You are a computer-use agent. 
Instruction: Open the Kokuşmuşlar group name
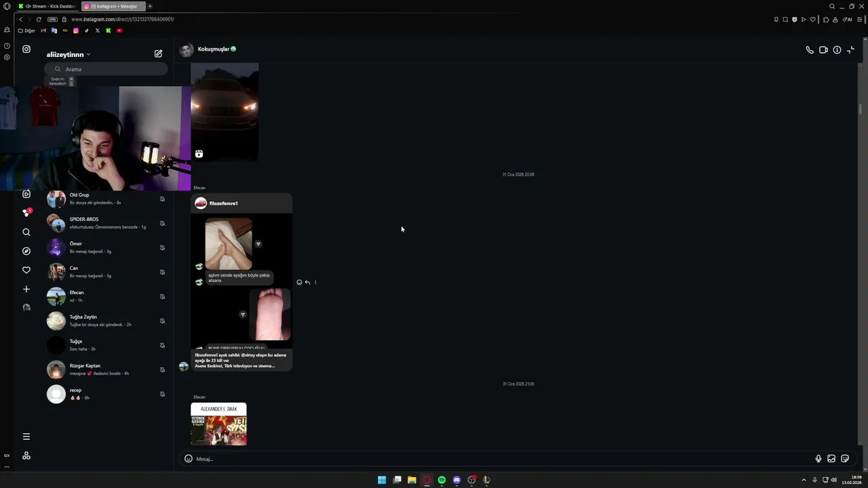214,49
